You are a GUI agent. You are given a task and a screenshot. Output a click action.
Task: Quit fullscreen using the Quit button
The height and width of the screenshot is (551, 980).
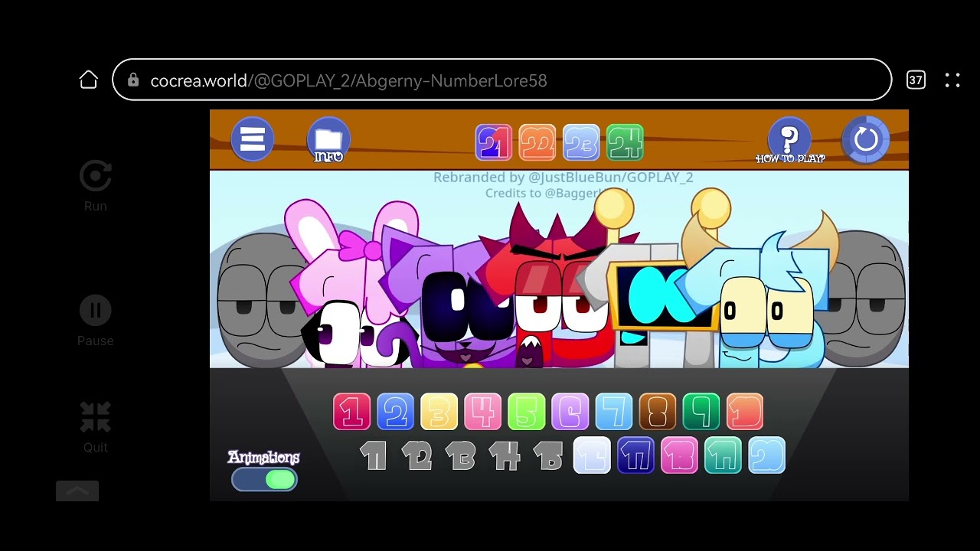[x=96, y=427]
